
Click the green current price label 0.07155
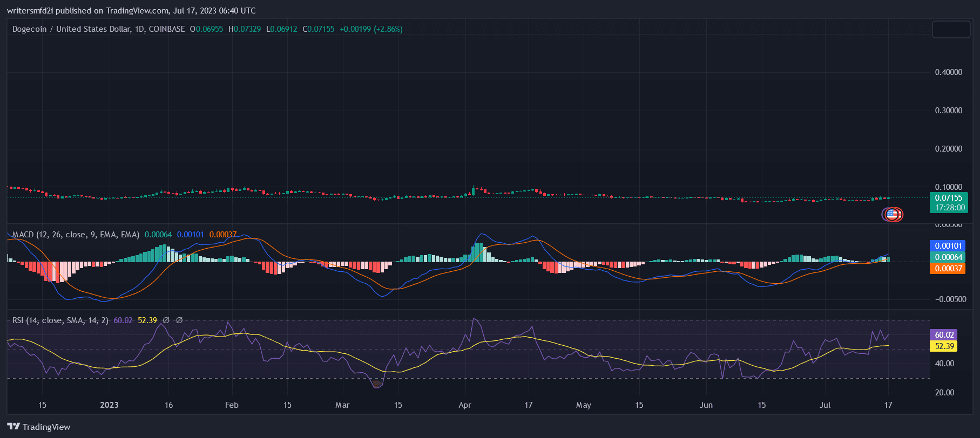(x=948, y=198)
